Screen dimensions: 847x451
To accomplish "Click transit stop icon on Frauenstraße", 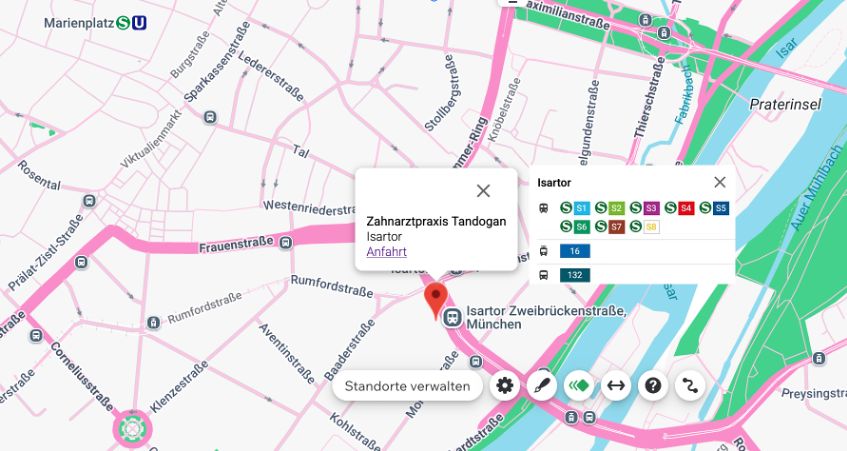I will click(285, 243).
